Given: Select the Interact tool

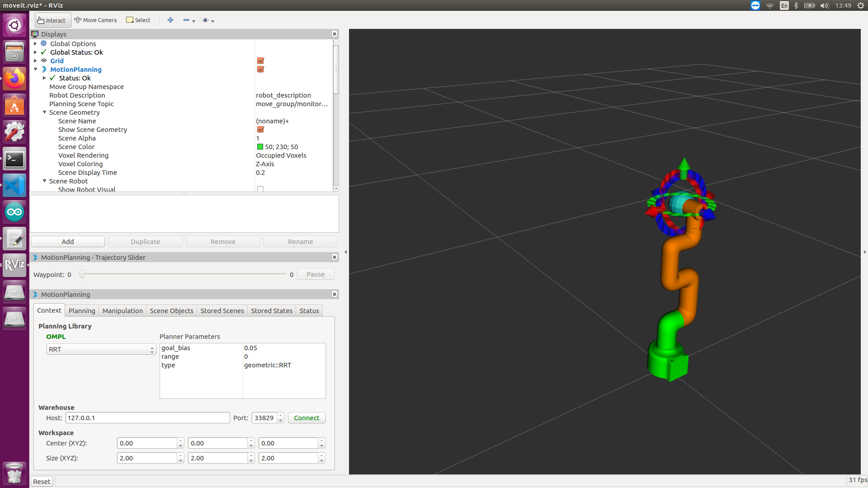Looking at the screenshot, I should click(x=52, y=20).
